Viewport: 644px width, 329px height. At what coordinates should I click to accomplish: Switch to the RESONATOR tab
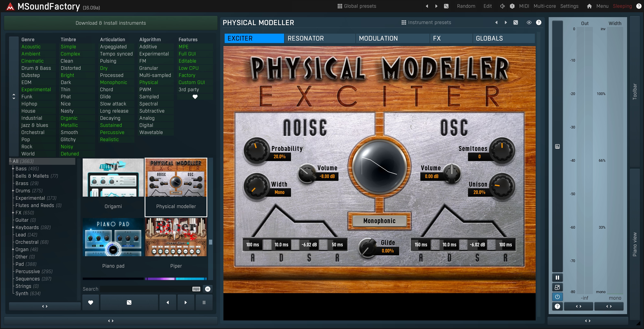tap(320, 38)
